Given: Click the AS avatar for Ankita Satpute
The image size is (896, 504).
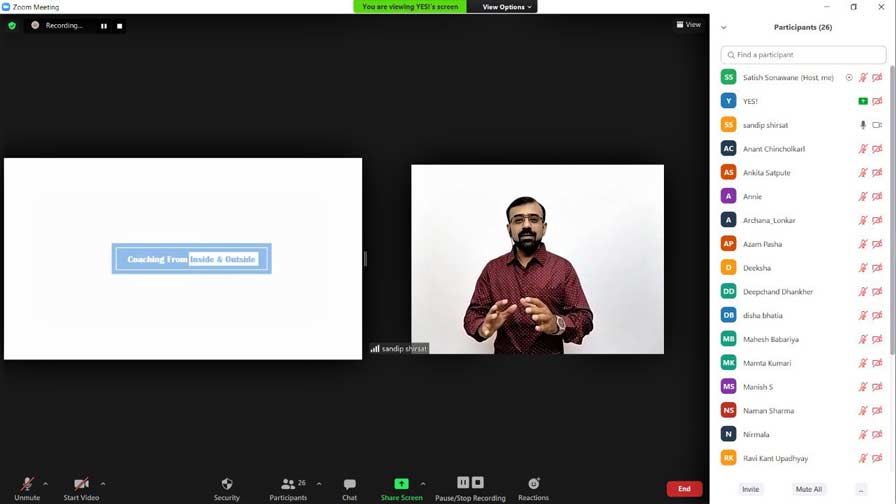Looking at the screenshot, I should pos(729,173).
